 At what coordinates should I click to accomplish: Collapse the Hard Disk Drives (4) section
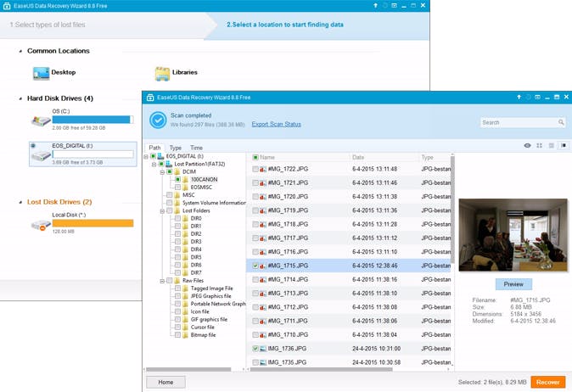(x=20, y=98)
